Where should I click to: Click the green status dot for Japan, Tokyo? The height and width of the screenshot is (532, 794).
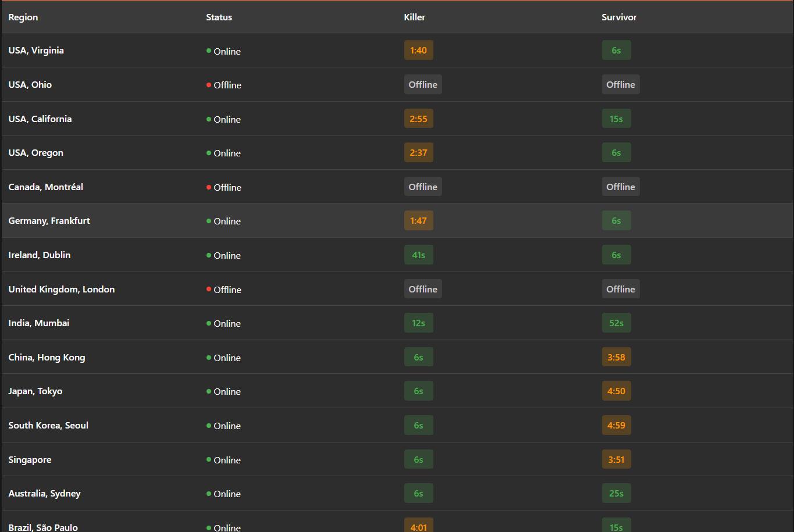coord(209,391)
